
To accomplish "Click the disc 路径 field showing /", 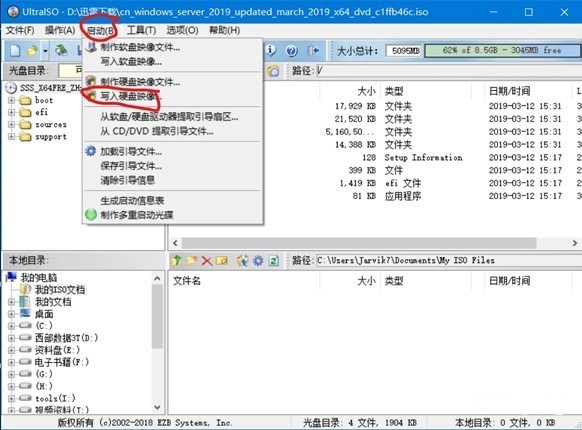I will click(x=448, y=71).
